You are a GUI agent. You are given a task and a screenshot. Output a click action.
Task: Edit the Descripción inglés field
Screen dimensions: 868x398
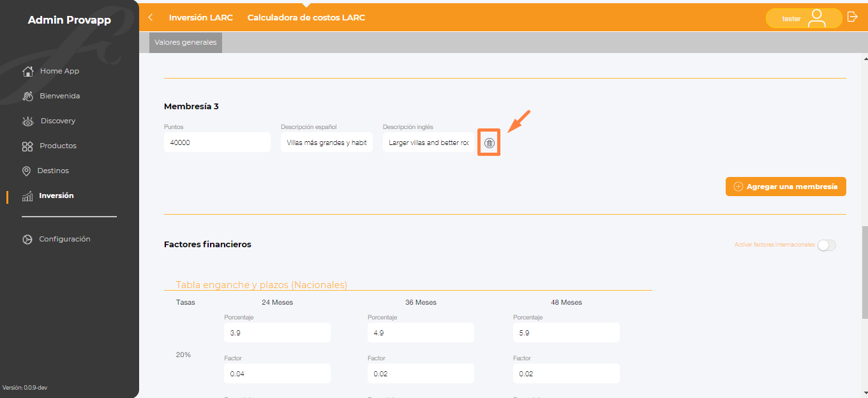click(429, 142)
